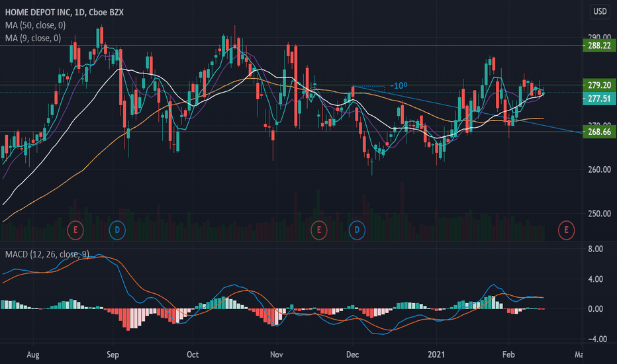Click the Aug label on time axis
The height and width of the screenshot is (364, 617).
coord(32,355)
